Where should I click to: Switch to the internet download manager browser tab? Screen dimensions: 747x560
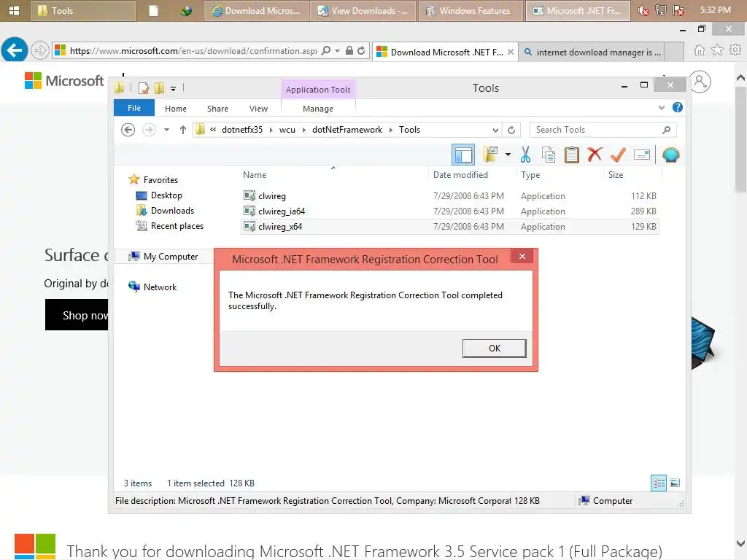click(x=592, y=52)
